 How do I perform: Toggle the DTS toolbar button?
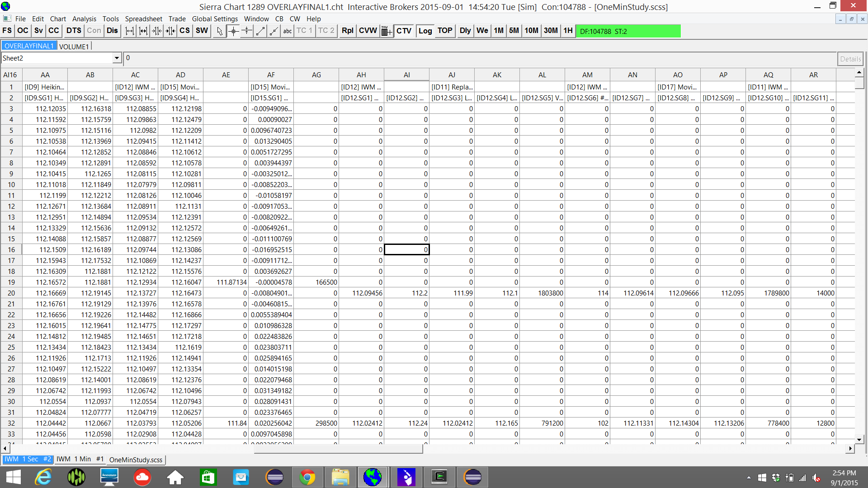(x=74, y=31)
